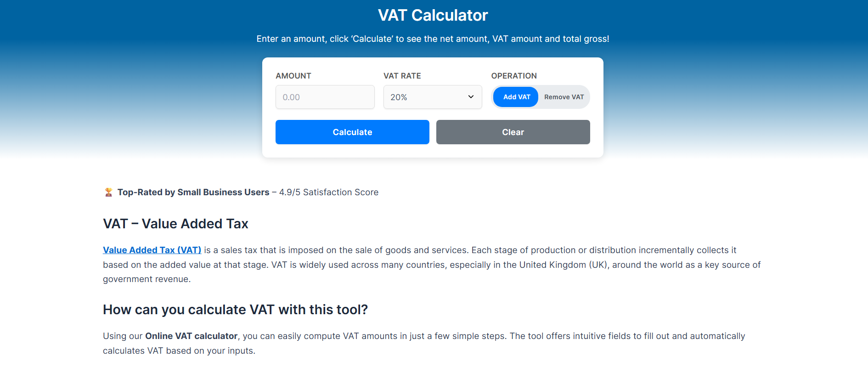
Task: Click the Online VAT calculator bold text
Action: point(191,336)
